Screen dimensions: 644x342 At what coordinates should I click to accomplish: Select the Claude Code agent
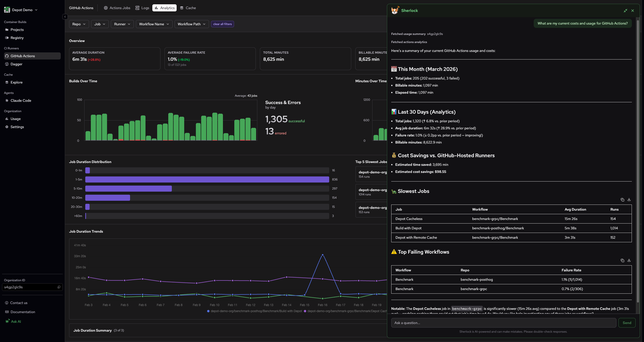coord(21,100)
